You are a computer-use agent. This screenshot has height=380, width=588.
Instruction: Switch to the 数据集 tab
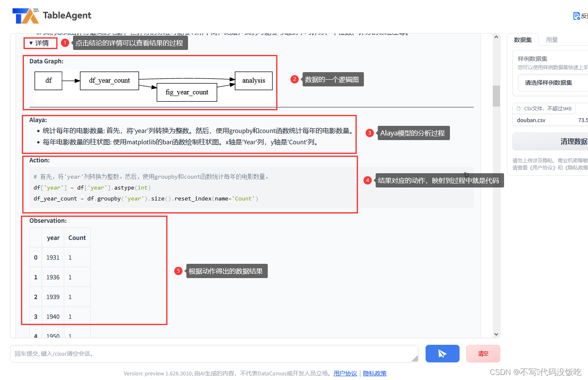523,40
